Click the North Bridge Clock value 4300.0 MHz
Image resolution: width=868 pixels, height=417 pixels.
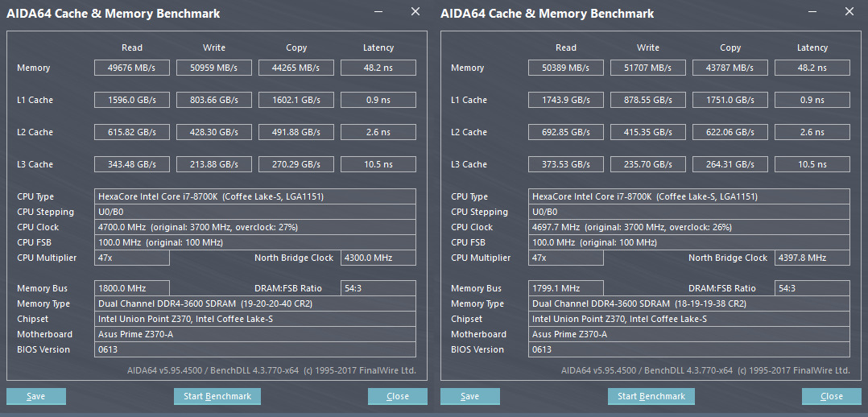[378, 258]
